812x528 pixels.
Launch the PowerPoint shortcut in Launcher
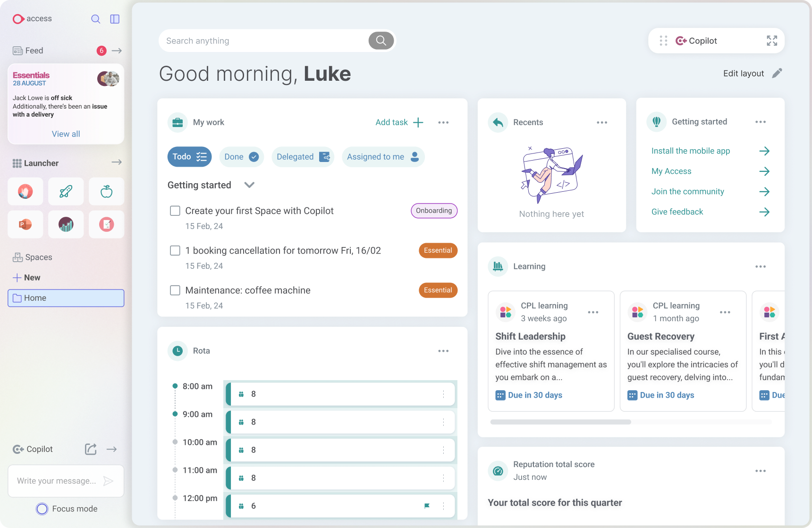pos(25,224)
